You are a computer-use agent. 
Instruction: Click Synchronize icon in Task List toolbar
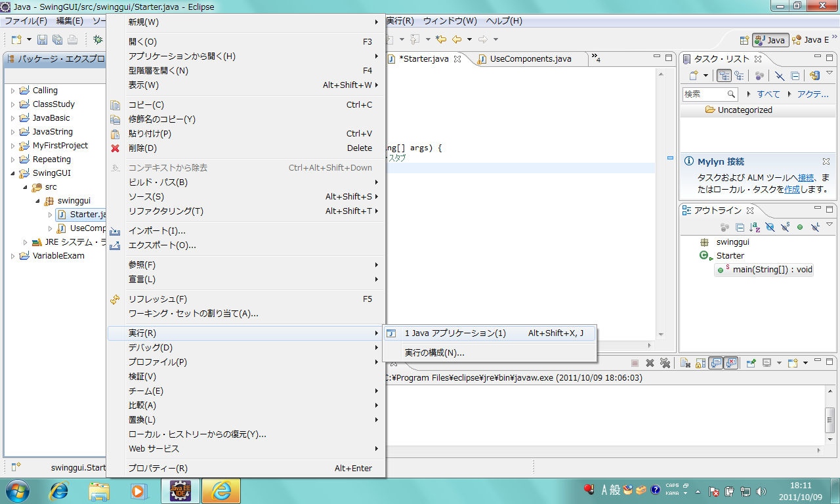tap(814, 76)
